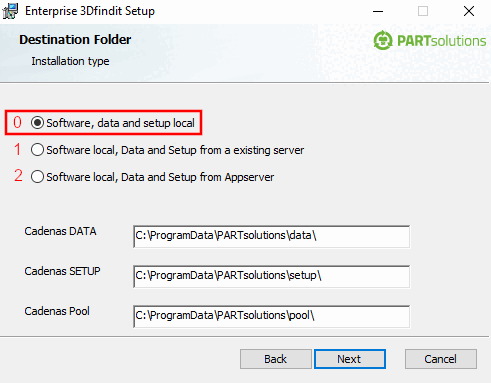
Task: Minimize the setup window
Action: click(x=378, y=11)
